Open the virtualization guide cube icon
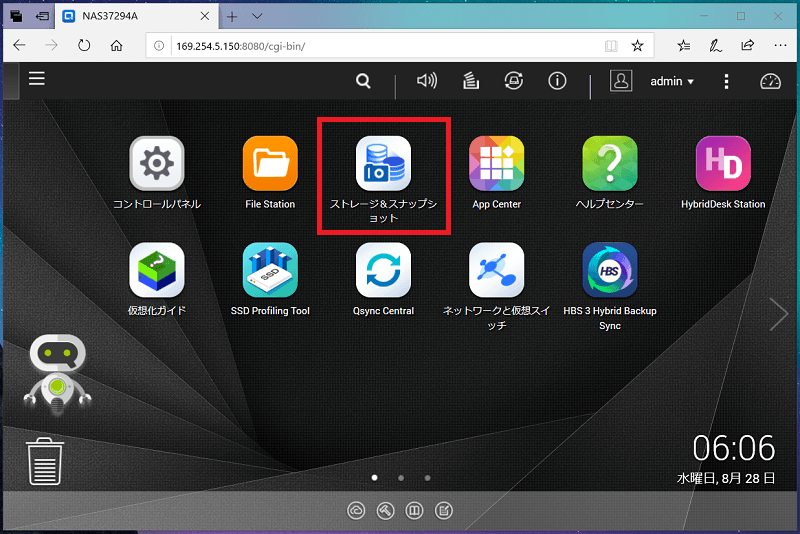Screen dimensions: 800x534 click(x=157, y=270)
